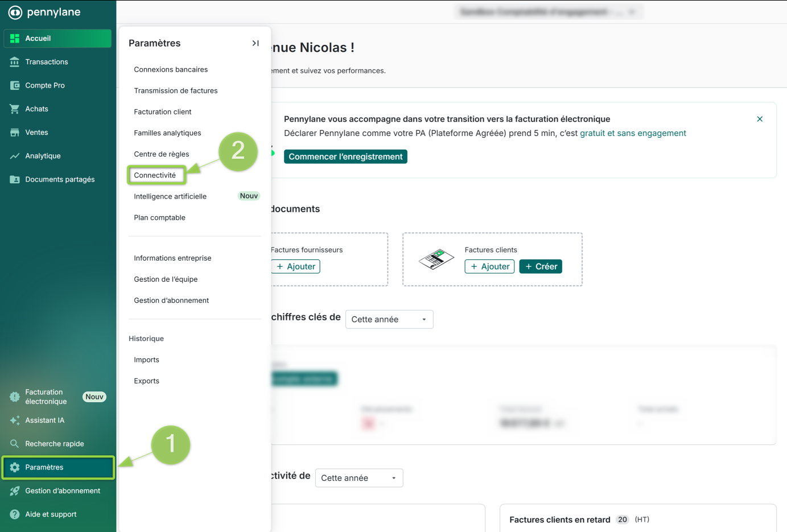Screen dimensions: 787x532
Task: Select Plan comptable in Paramètres
Action: click(x=159, y=217)
